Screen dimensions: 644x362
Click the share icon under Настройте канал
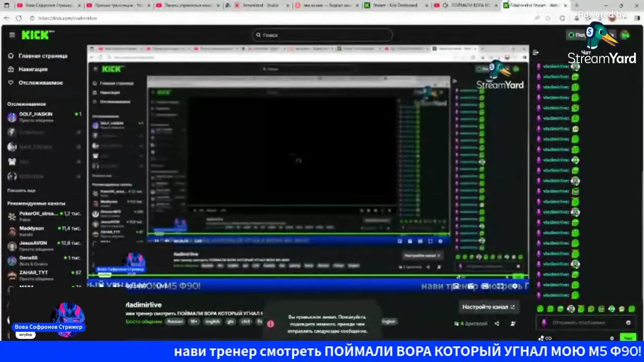[497, 324]
